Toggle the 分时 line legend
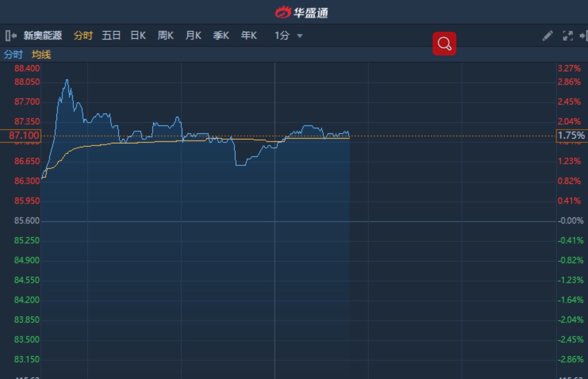Image resolution: width=588 pixels, height=379 pixels. click(x=13, y=54)
